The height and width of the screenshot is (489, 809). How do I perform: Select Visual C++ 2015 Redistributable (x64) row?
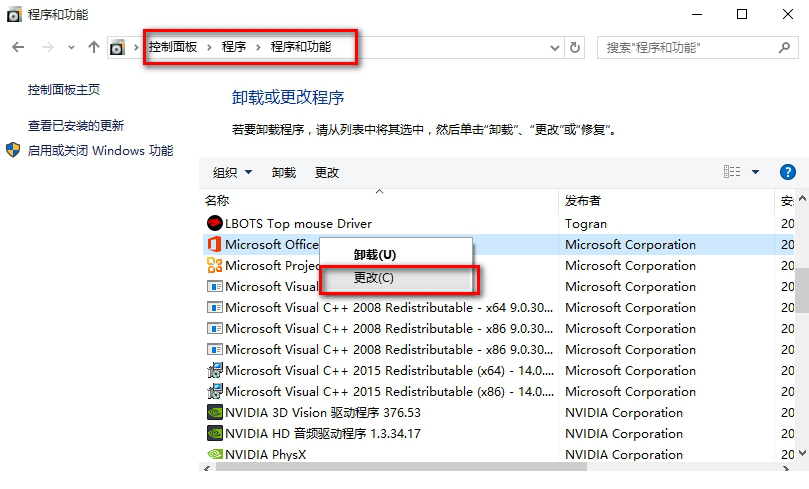tap(389, 371)
